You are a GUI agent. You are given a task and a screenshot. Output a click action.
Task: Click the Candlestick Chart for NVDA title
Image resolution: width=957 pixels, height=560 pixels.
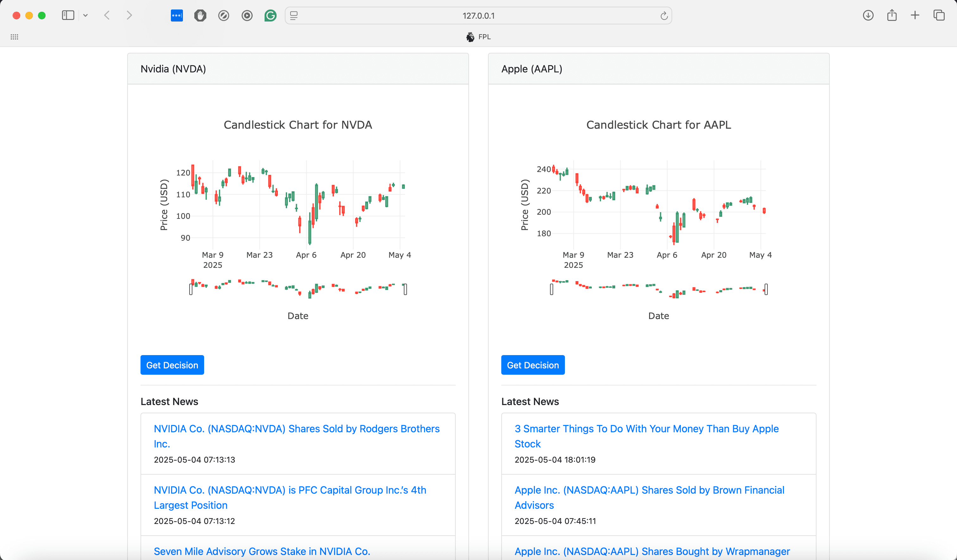coord(298,125)
